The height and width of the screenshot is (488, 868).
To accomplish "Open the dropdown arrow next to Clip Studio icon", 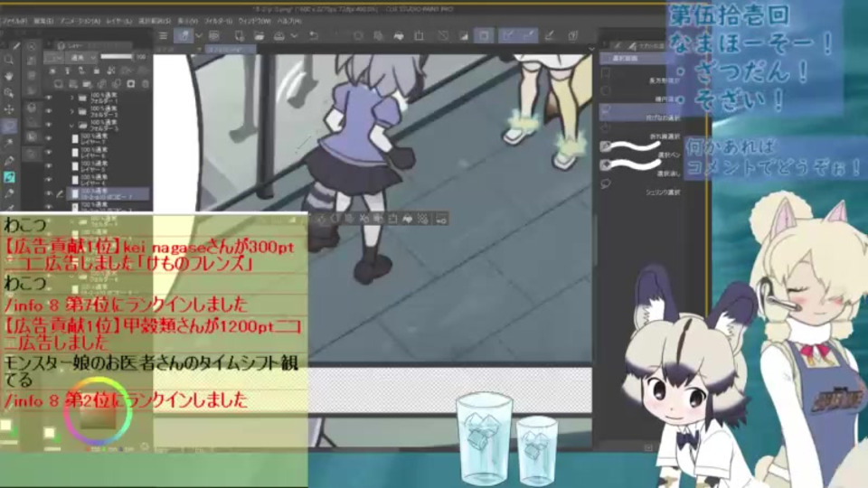I will [198, 36].
